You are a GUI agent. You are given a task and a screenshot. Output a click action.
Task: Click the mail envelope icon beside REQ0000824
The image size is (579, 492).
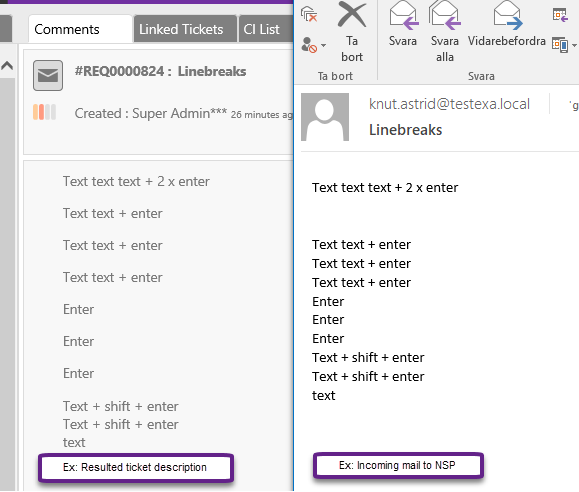pos(48,76)
